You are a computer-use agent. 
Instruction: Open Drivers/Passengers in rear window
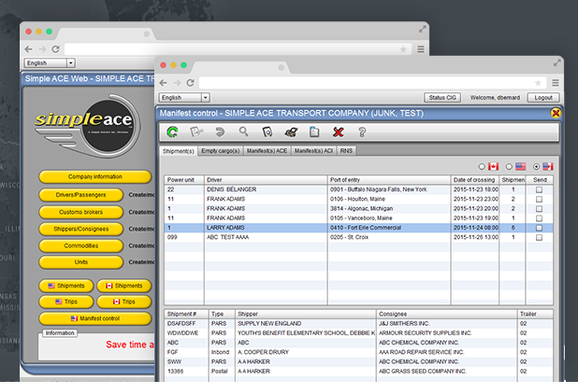click(81, 195)
